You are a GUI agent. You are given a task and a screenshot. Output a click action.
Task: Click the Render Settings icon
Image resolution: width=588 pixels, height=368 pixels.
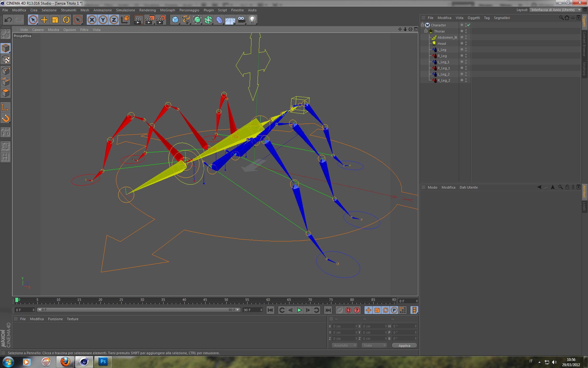161,20
